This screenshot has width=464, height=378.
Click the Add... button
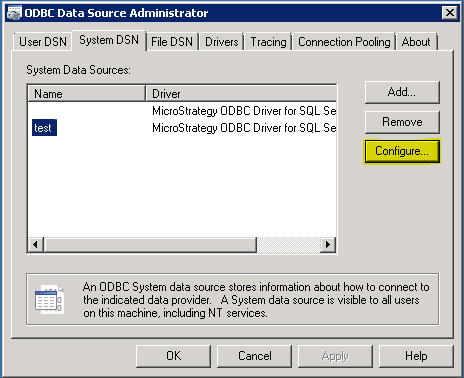[402, 92]
